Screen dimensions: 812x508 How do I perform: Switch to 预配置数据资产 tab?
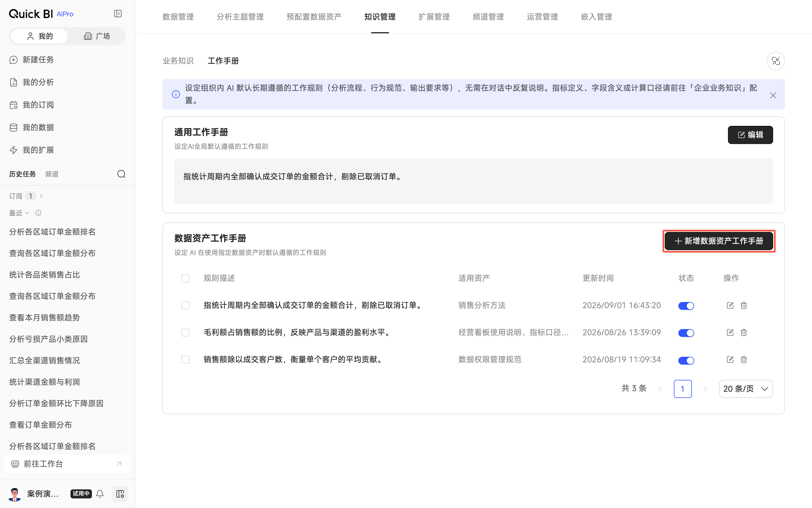pyautogui.click(x=314, y=17)
